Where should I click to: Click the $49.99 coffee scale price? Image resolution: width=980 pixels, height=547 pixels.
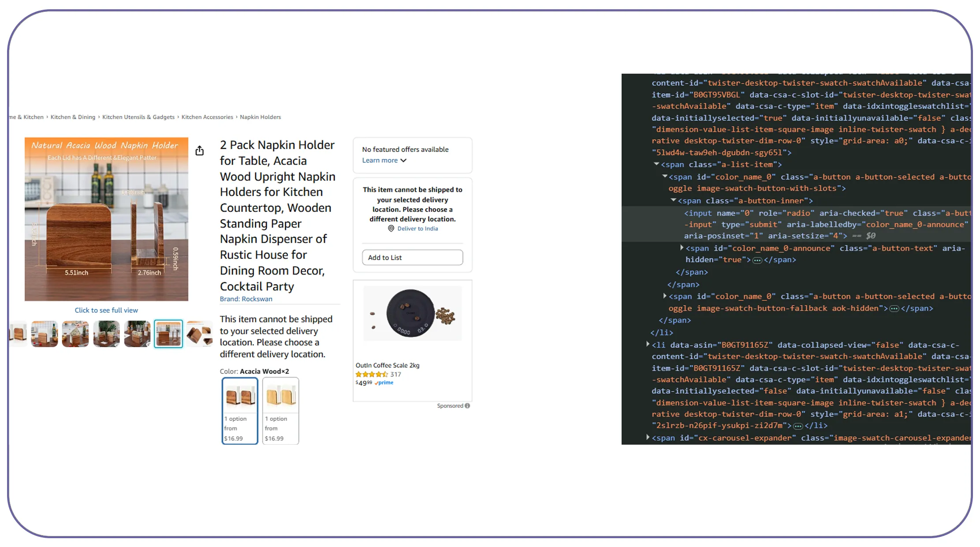[364, 383]
